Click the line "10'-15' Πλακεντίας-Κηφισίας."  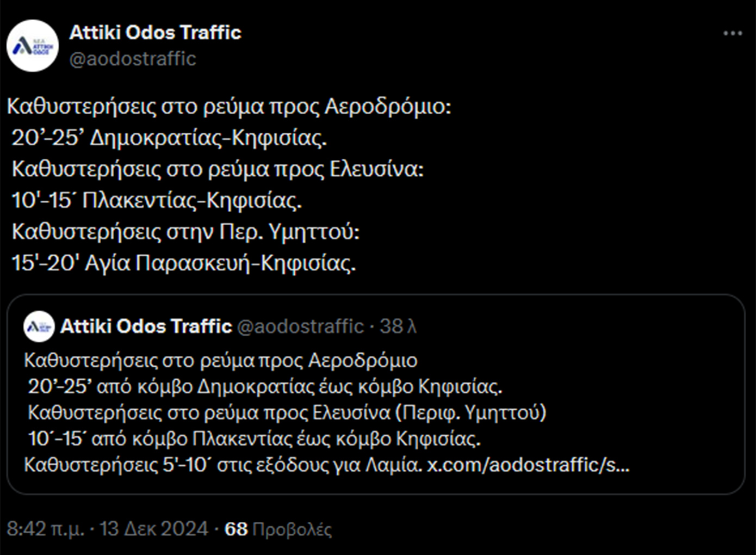(x=157, y=201)
